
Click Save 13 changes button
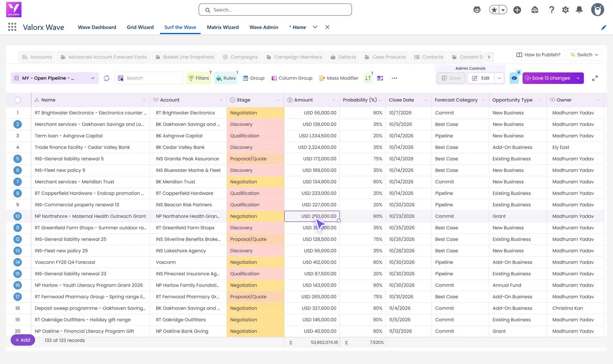548,78
